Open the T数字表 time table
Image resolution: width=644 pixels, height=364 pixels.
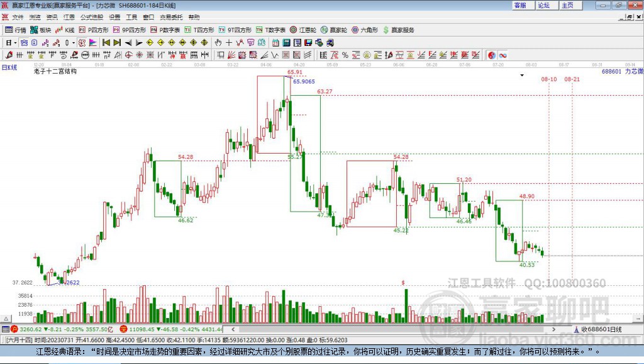(x=270, y=30)
